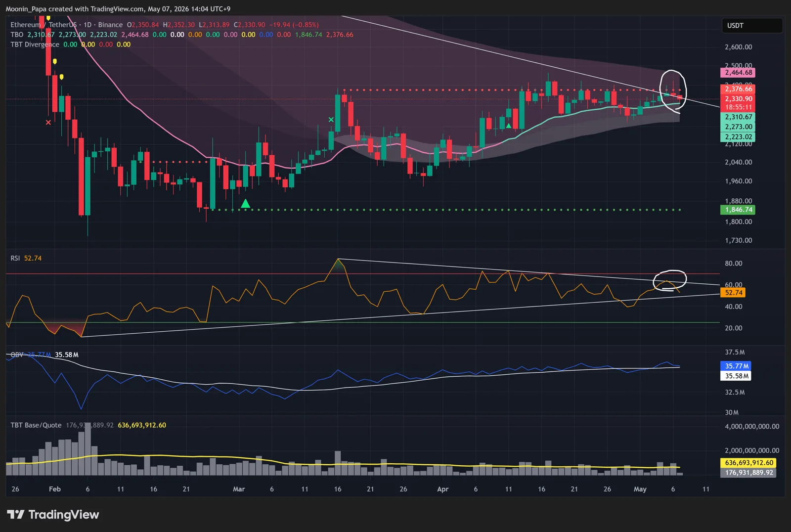This screenshot has height=532, width=791.
Task: Click the OBV indicator legend
Action: point(17,355)
